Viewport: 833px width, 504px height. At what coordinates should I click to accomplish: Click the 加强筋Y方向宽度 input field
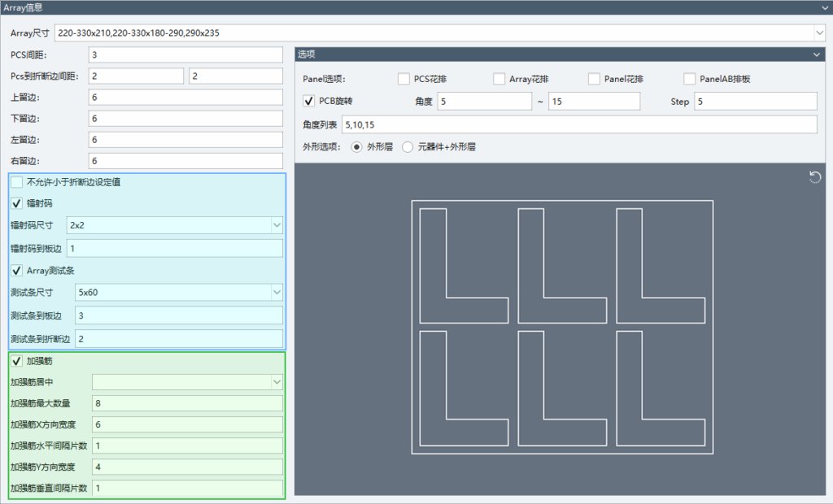pos(188,467)
